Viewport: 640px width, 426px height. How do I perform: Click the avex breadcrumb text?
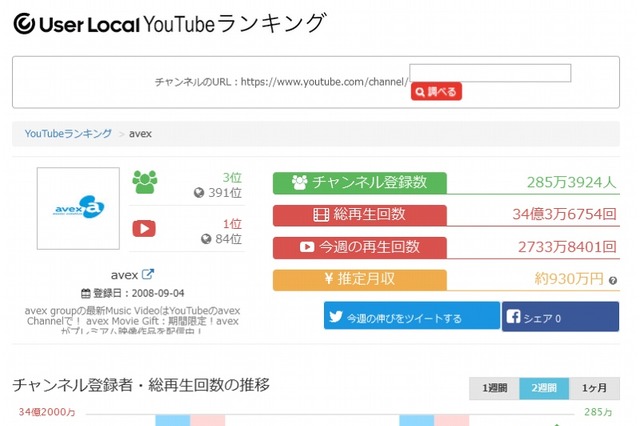pyautogui.click(x=140, y=134)
